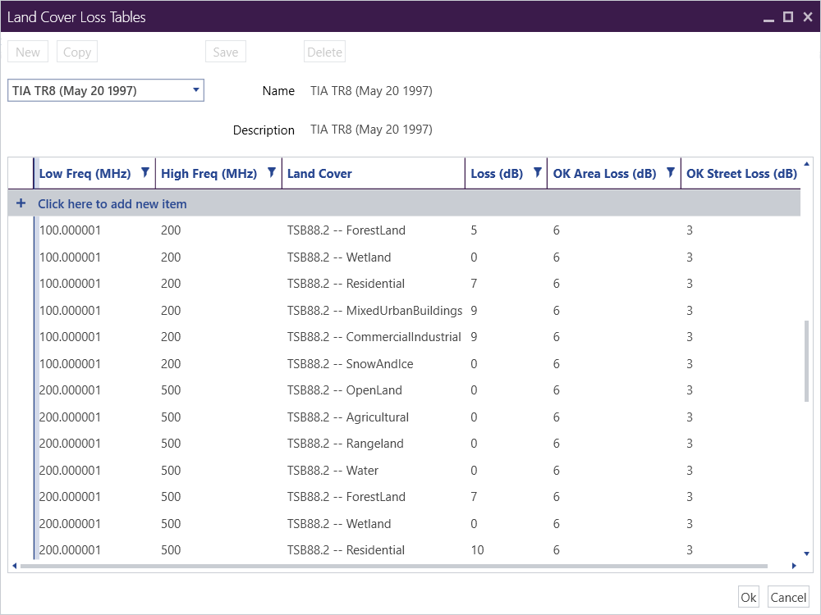Image resolution: width=821 pixels, height=615 pixels.
Task: Select Loss value 10 for Residential row
Action: point(478,550)
